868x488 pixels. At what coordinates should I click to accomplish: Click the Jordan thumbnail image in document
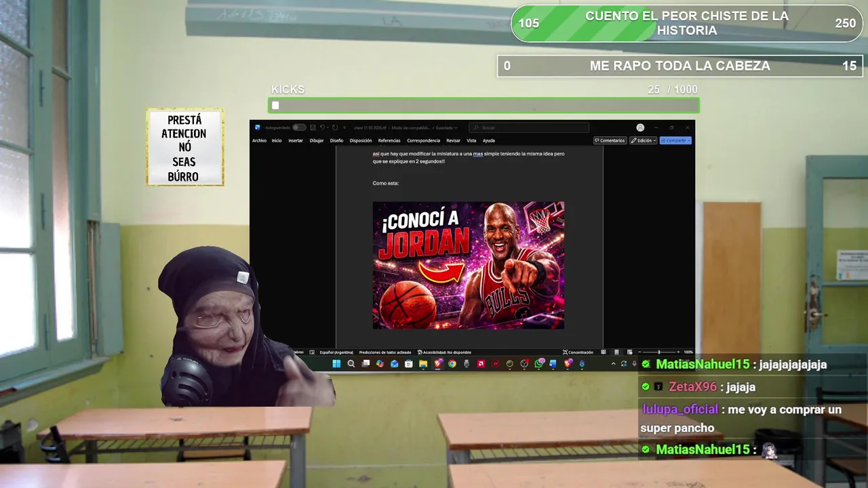(x=468, y=265)
